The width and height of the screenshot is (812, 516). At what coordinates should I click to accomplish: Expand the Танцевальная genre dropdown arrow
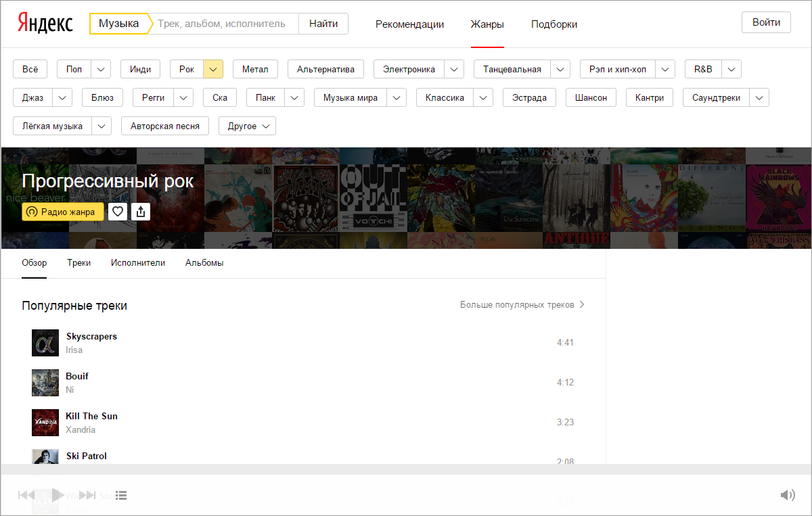pos(560,69)
